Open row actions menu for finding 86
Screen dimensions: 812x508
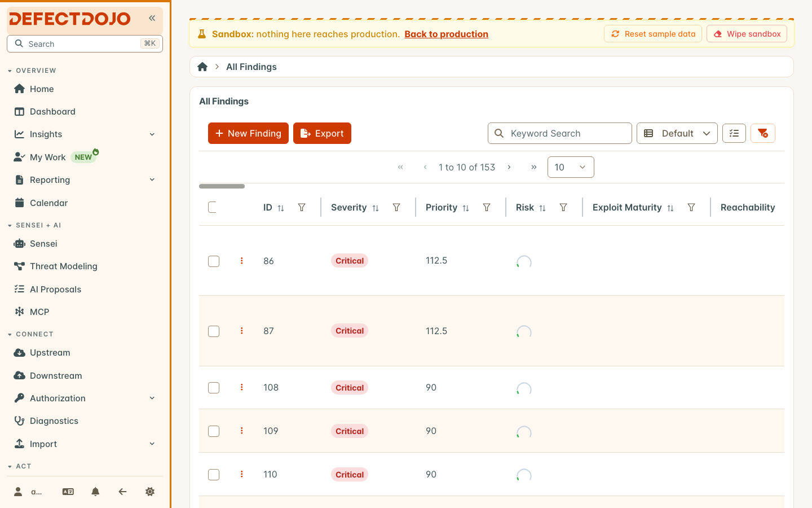(242, 261)
